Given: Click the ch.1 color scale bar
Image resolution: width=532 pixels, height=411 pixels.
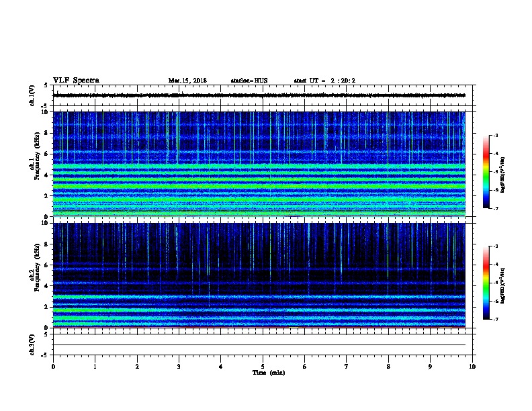Looking at the screenshot, I should pos(486,172).
